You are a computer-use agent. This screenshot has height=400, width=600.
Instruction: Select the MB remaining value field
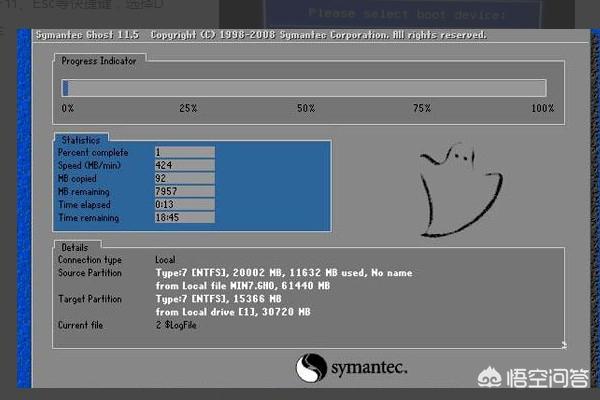[184, 191]
